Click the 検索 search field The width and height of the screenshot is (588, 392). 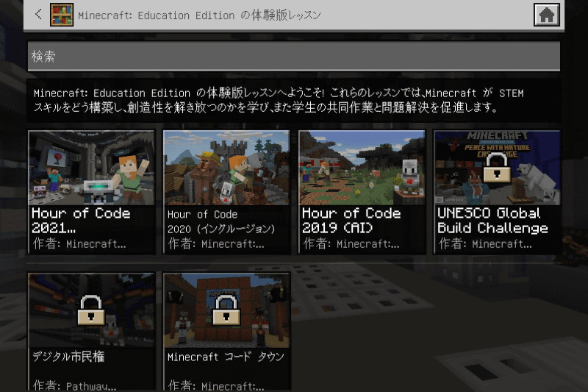293,57
